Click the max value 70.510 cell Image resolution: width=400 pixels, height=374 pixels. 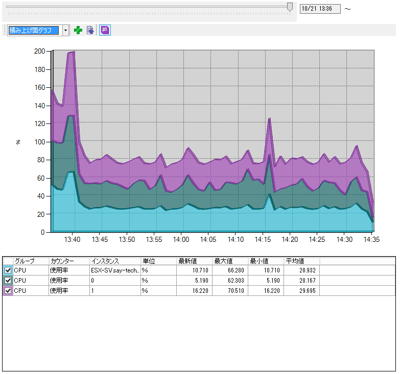point(230,291)
